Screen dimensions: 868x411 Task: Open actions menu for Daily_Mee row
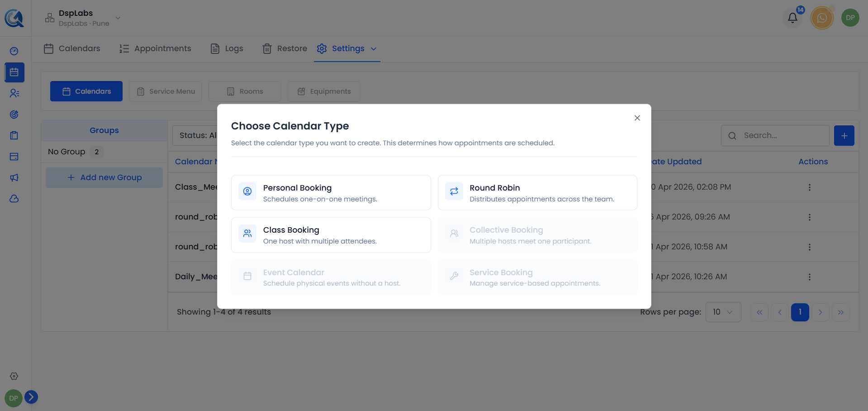coord(810,277)
